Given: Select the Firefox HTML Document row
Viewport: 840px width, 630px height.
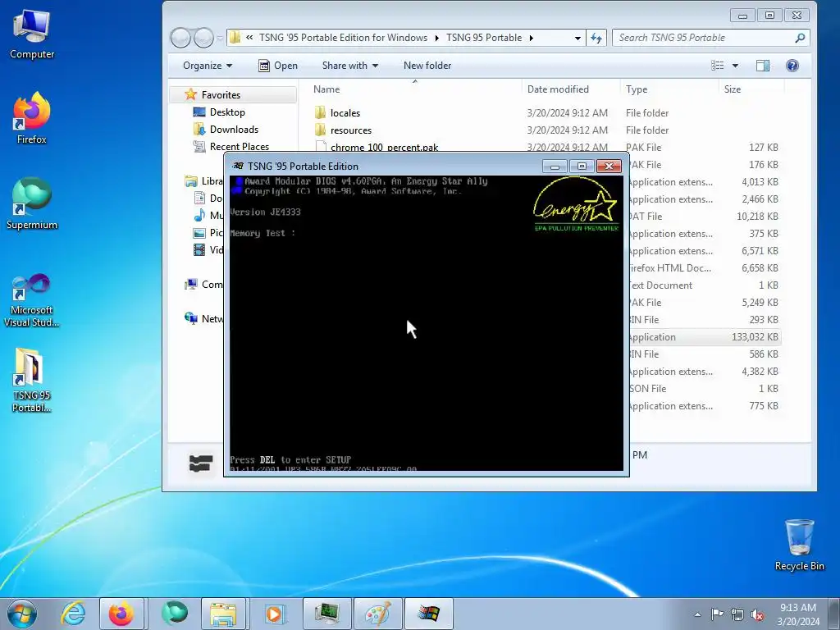Looking at the screenshot, I should pos(705,268).
